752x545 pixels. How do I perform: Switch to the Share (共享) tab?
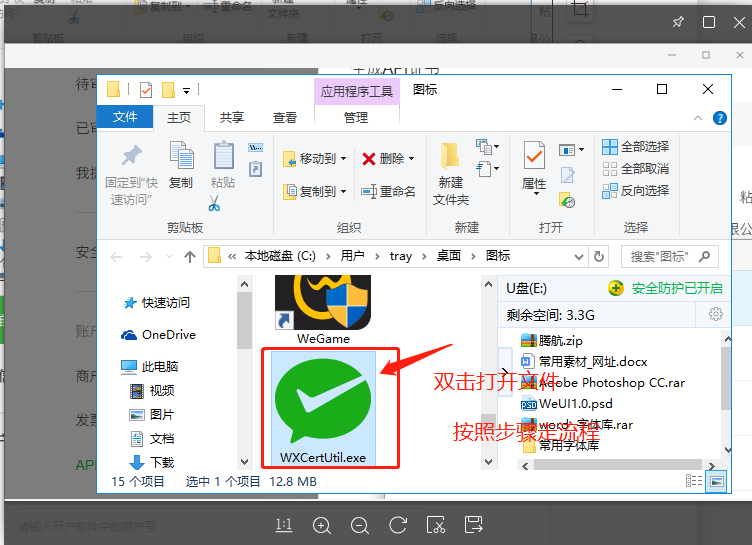click(x=232, y=118)
